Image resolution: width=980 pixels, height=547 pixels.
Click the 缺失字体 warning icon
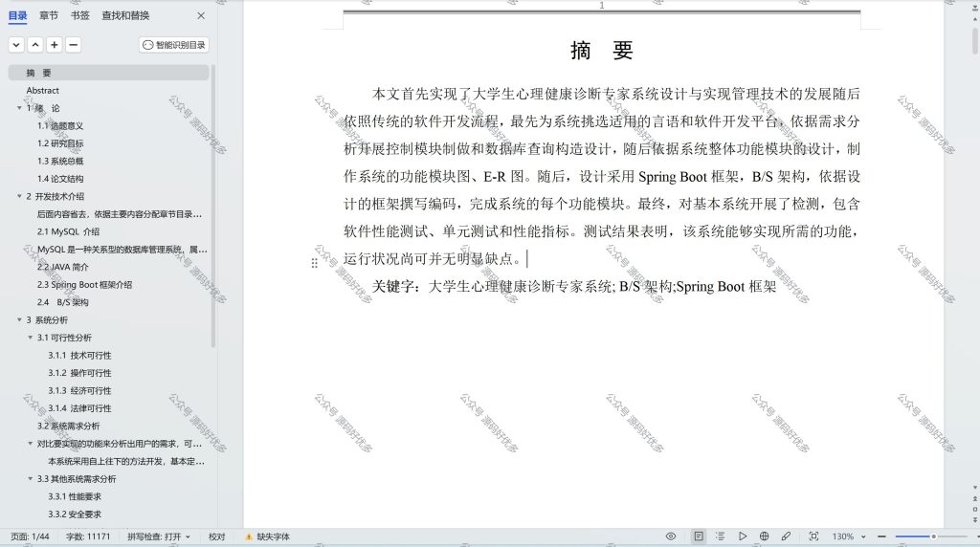249,536
